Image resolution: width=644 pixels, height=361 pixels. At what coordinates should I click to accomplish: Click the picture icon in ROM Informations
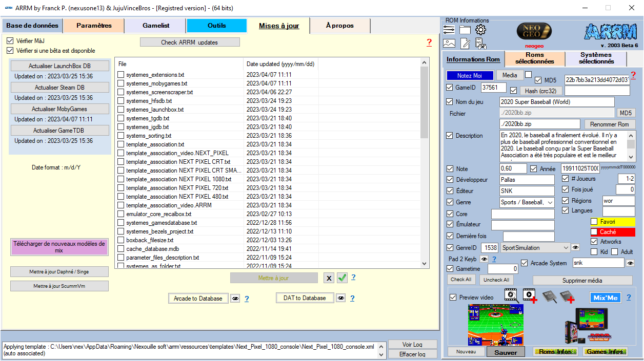coord(449,44)
